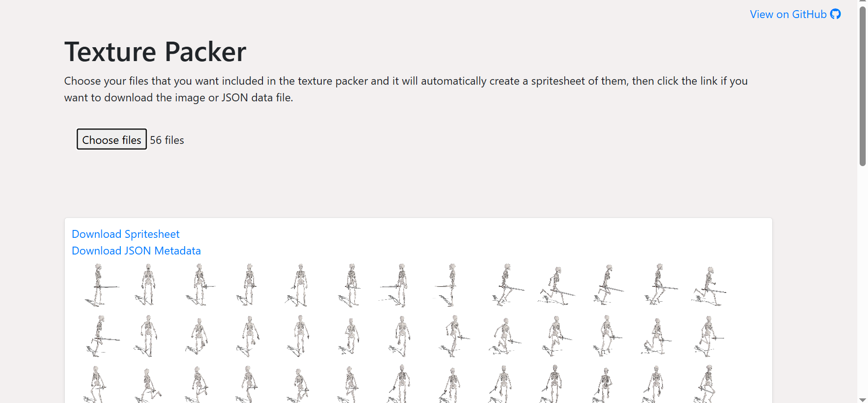868x403 pixels.
Task: Click the Texture Packer heading
Action: click(x=155, y=51)
